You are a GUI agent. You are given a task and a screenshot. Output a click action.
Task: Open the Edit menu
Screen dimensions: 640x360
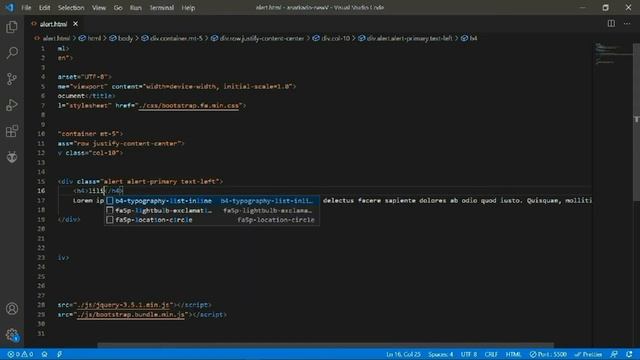(44, 8)
